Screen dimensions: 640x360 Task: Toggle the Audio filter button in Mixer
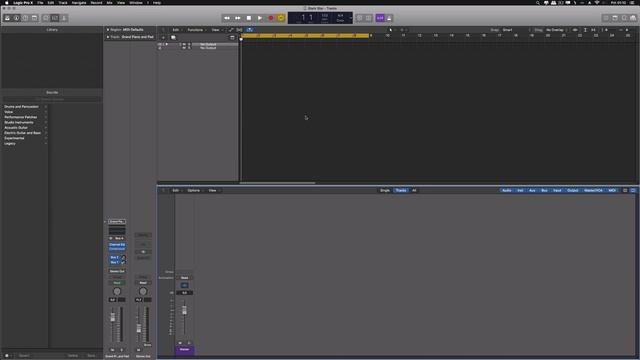tap(507, 191)
